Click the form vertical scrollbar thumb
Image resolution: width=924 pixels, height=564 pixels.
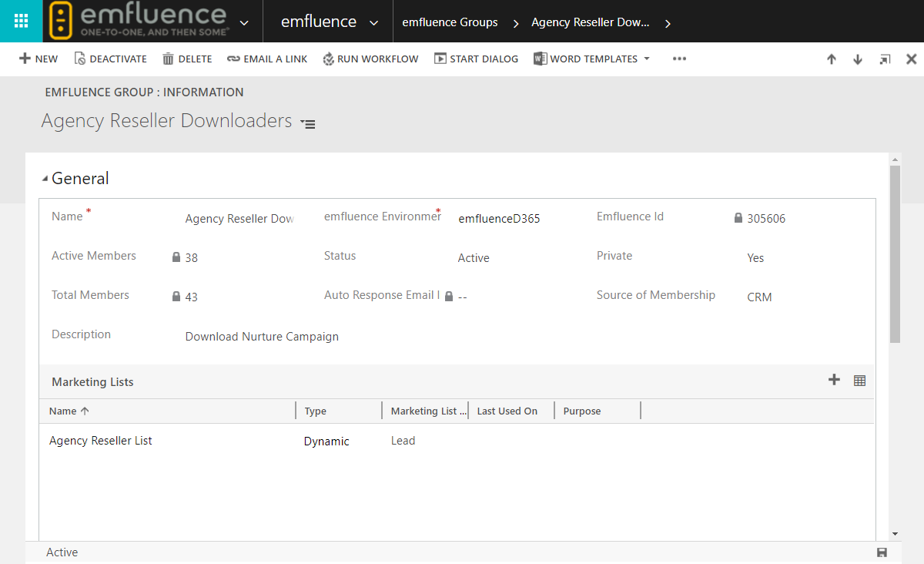pyautogui.click(x=895, y=254)
